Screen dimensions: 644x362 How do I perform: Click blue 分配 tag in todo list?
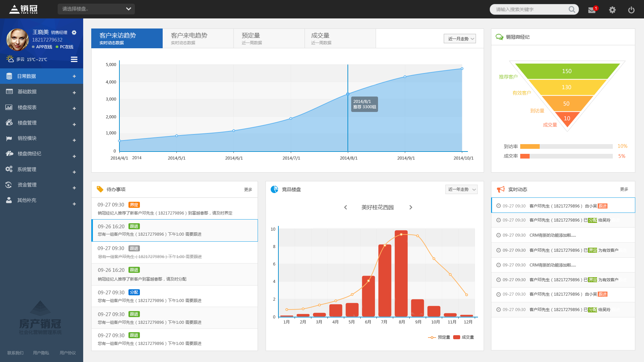coord(134,292)
